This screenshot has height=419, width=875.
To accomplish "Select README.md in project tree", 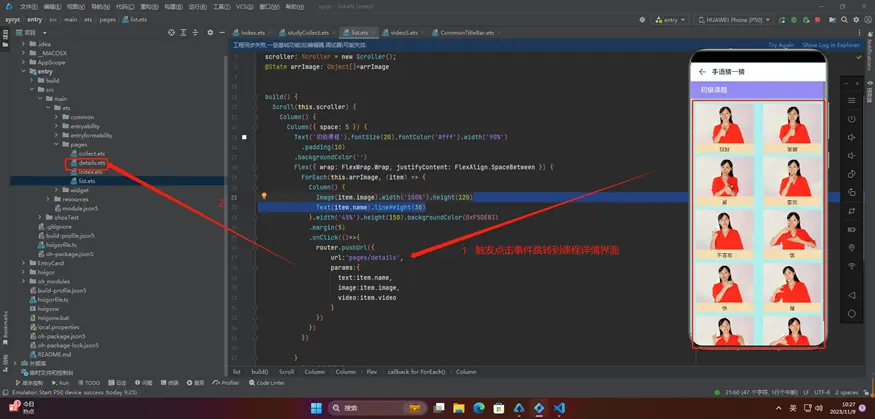I will tap(54, 354).
